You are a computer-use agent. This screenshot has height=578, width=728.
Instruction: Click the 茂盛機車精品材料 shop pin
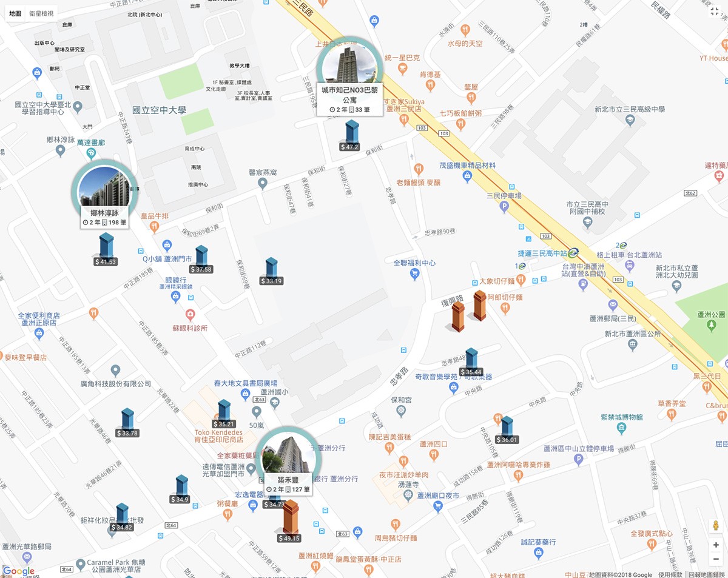[x=467, y=176]
